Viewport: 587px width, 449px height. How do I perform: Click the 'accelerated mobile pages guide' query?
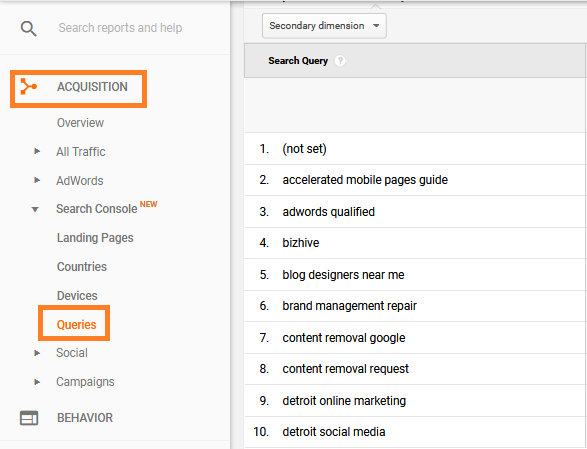(x=365, y=180)
